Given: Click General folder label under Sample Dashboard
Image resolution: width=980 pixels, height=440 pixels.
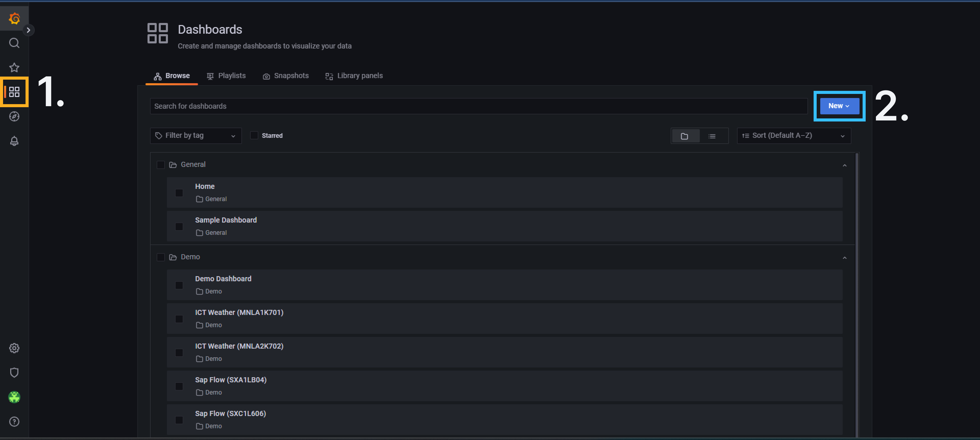Looking at the screenshot, I should [216, 233].
